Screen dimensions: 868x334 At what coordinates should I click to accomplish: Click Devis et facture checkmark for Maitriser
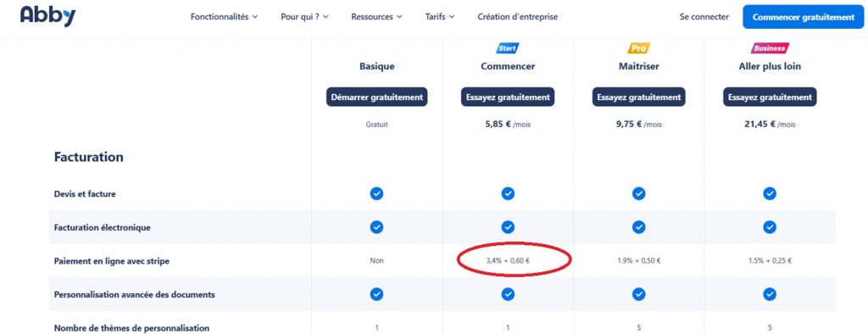(639, 193)
